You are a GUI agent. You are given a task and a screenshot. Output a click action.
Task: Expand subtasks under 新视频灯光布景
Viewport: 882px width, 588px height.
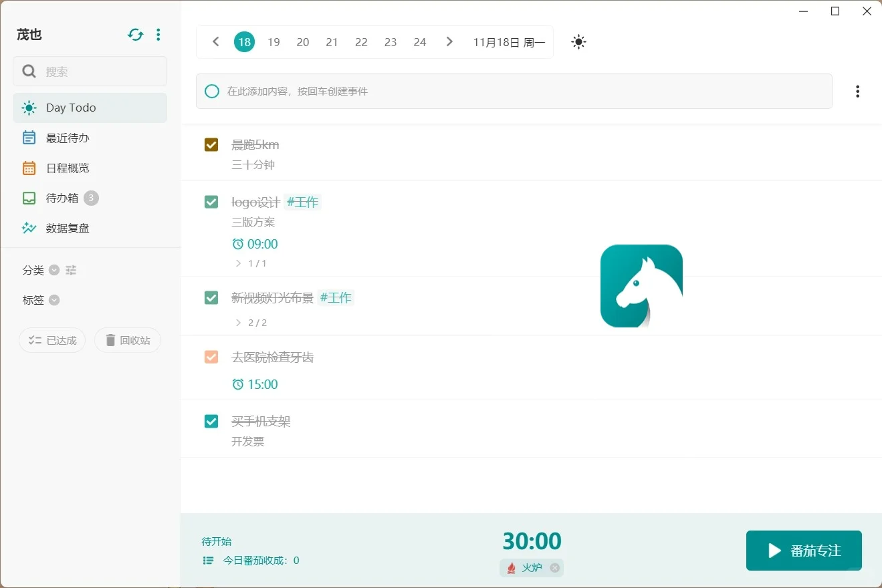(238, 322)
